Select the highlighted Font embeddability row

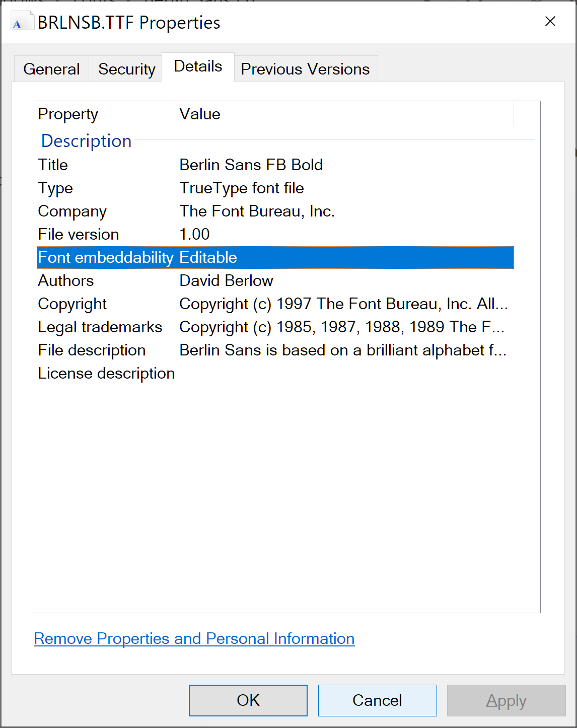(x=201, y=257)
